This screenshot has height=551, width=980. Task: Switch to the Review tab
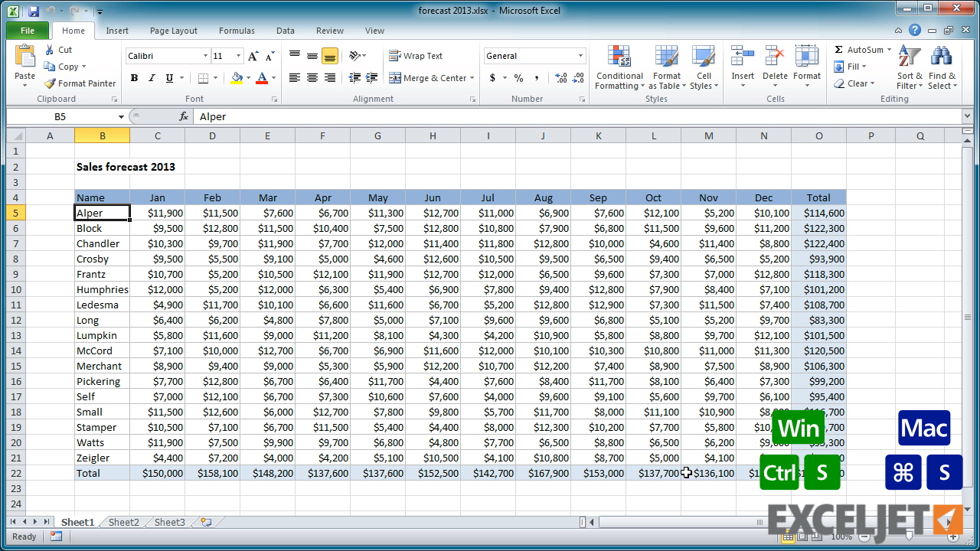(x=330, y=31)
